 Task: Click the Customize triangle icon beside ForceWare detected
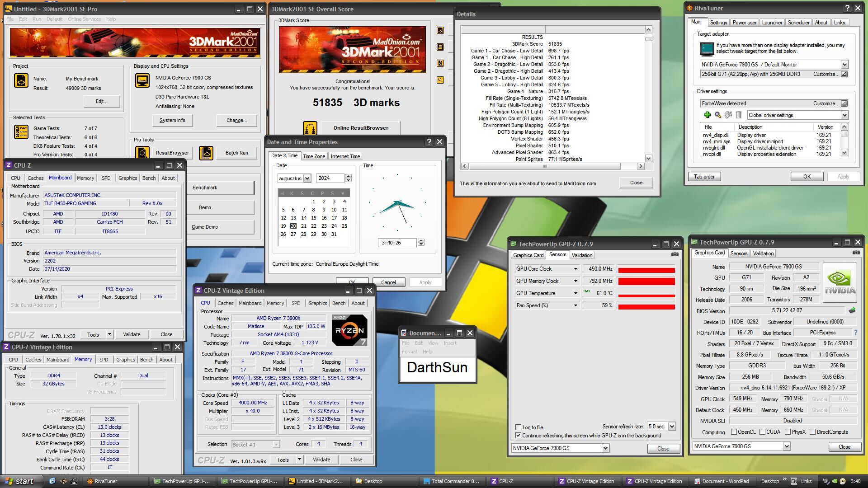tap(844, 103)
